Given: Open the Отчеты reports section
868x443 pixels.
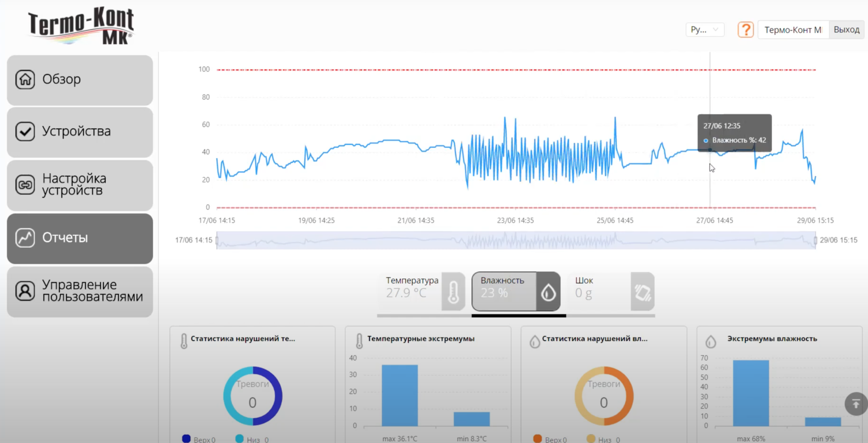Looking at the screenshot, I should point(80,238).
